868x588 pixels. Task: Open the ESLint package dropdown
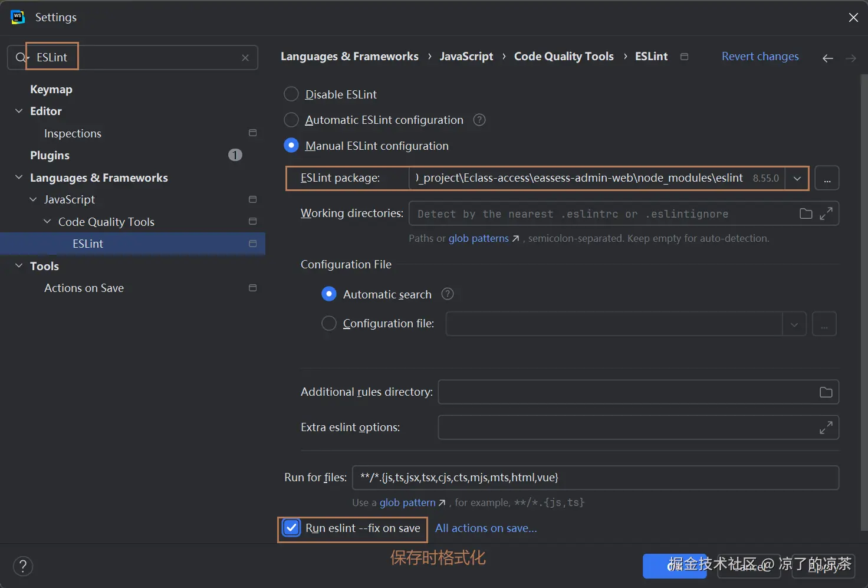[797, 178]
